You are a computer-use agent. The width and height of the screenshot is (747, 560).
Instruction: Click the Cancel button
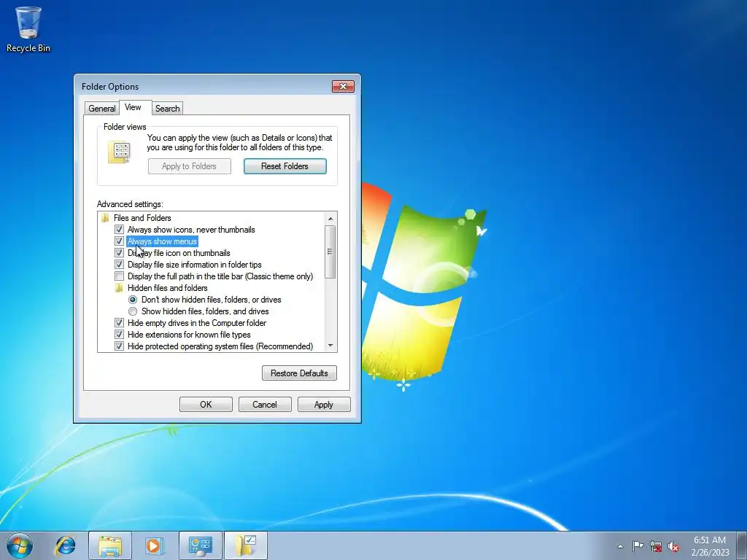coord(265,404)
